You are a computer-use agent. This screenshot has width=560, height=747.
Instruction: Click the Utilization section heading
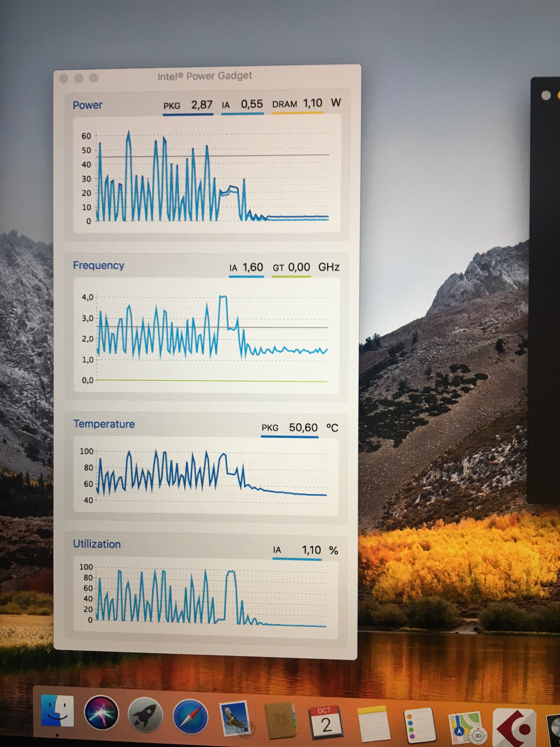pos(97,544)
